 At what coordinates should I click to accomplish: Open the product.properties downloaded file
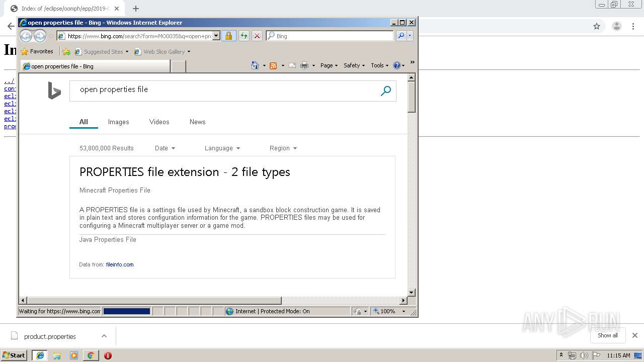point(50,336)
